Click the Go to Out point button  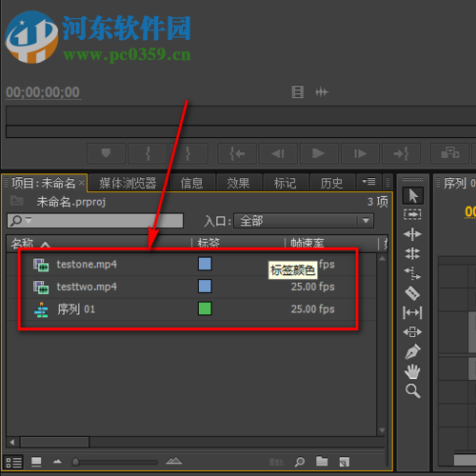tap(402, 153)
